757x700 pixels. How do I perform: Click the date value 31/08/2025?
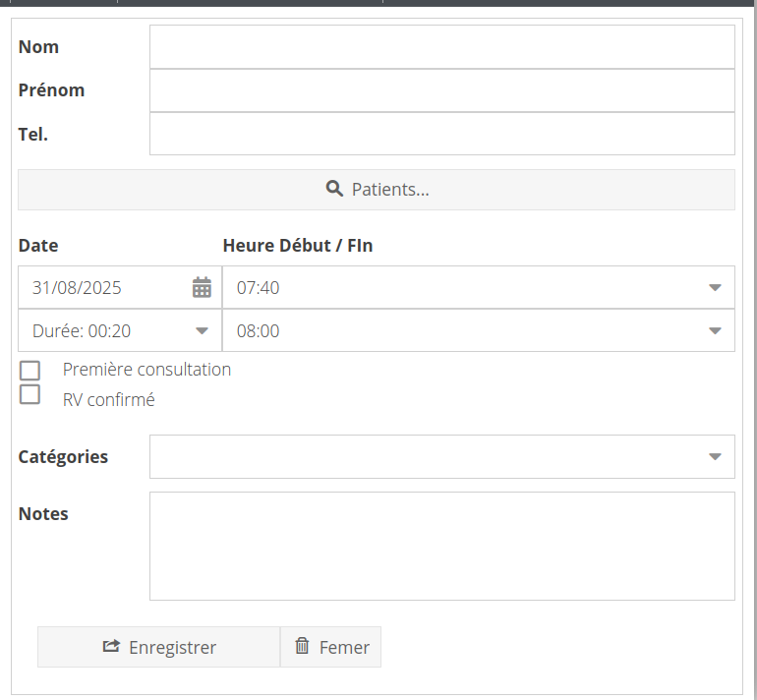coord(78,288)
